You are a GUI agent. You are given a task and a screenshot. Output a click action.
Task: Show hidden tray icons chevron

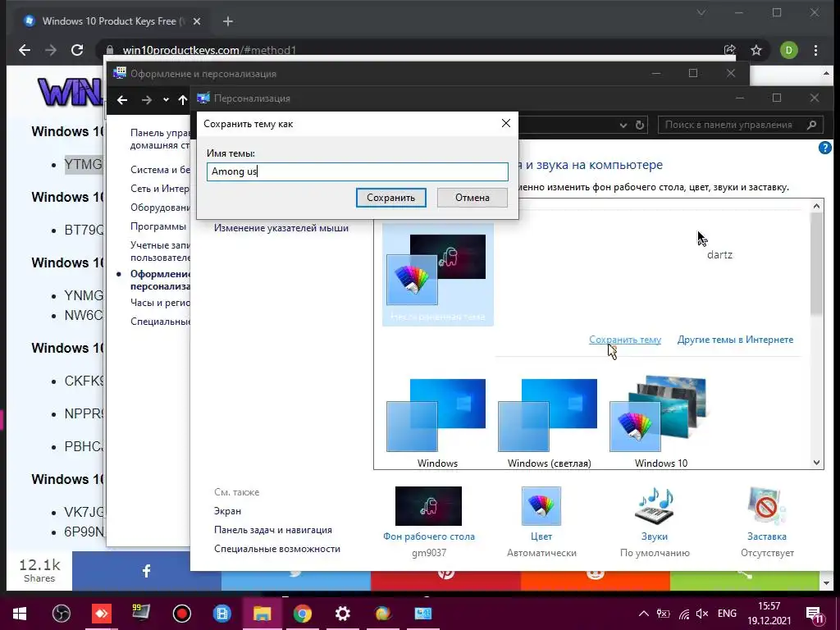pos(643,614)
